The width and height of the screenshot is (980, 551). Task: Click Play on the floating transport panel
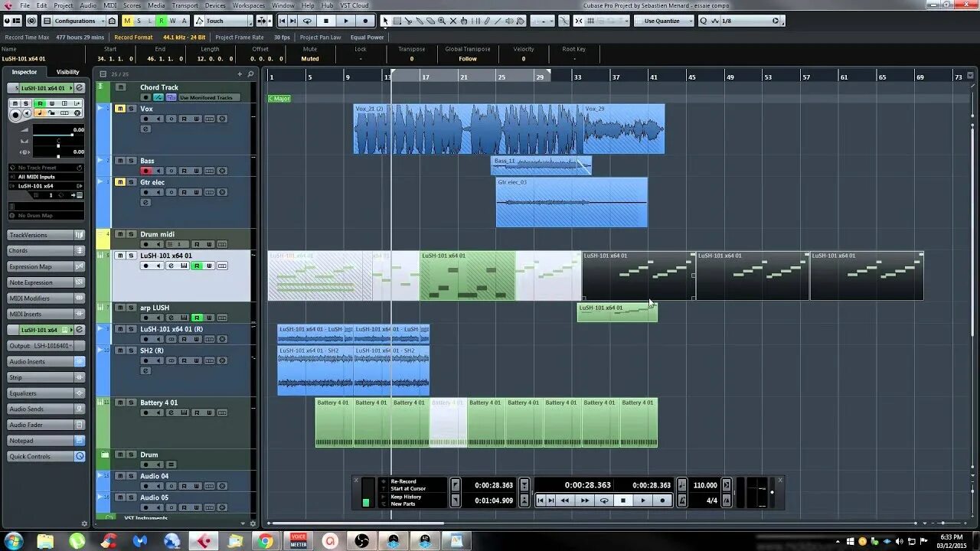point(642,500)
